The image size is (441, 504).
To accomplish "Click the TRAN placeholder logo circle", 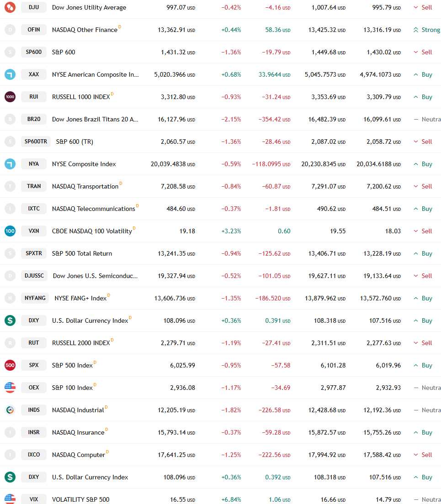I will (x=10, y=186).
